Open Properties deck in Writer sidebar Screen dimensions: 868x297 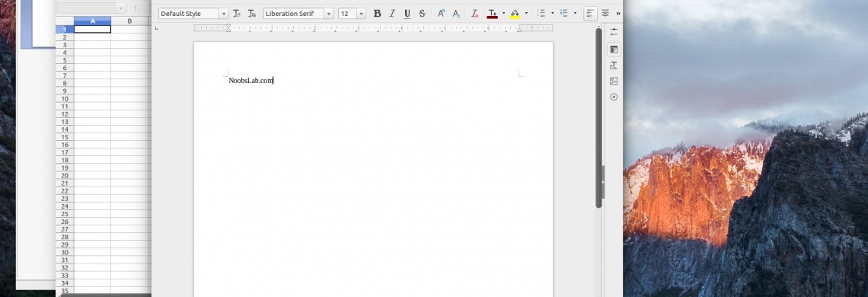[614, 49]
